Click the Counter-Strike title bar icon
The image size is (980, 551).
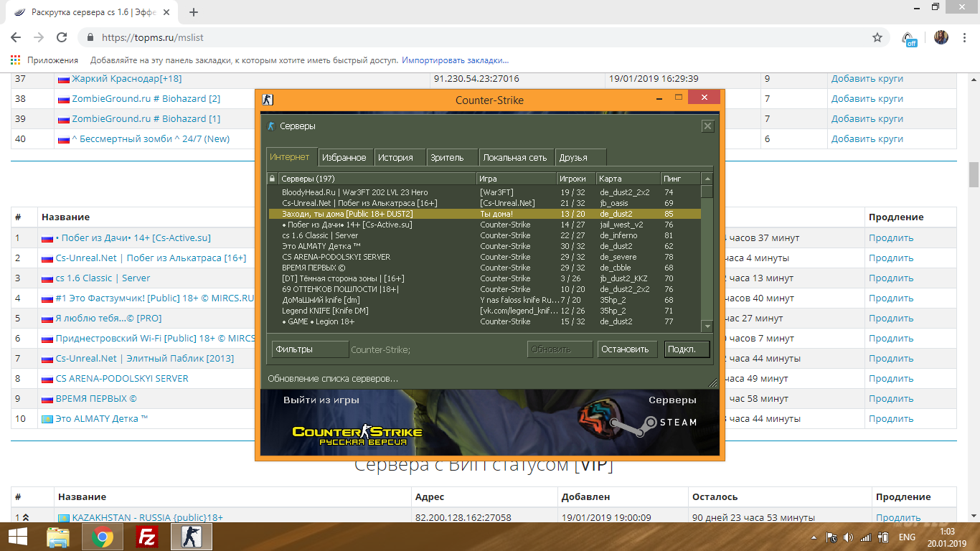pos(268,100)
